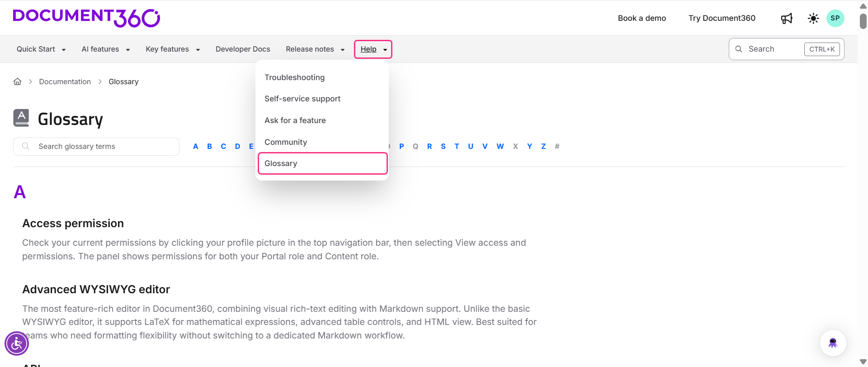Open the Documentation breadcrumb link

[x=65, y=81]
